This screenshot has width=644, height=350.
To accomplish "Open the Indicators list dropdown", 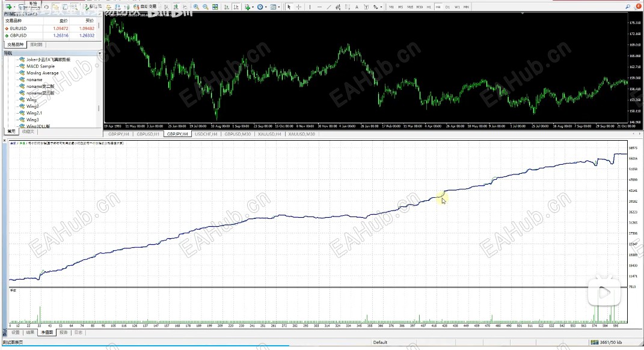I will pyautogui.click(x=248, y=7).
